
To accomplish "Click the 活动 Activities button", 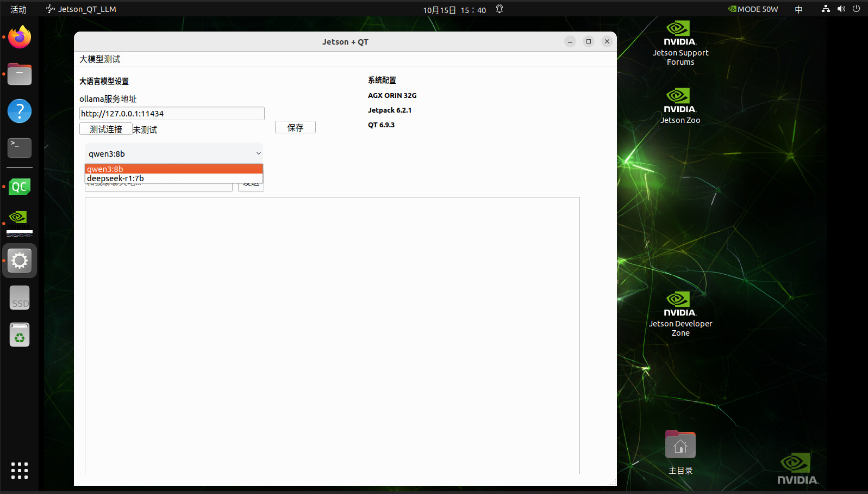I will coord(18,9).
